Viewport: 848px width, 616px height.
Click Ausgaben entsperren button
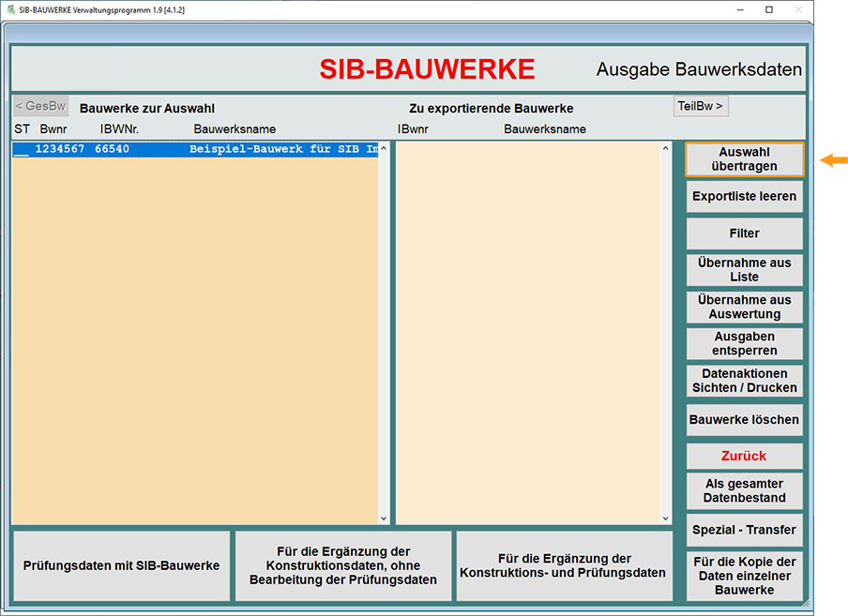[744, 344]
